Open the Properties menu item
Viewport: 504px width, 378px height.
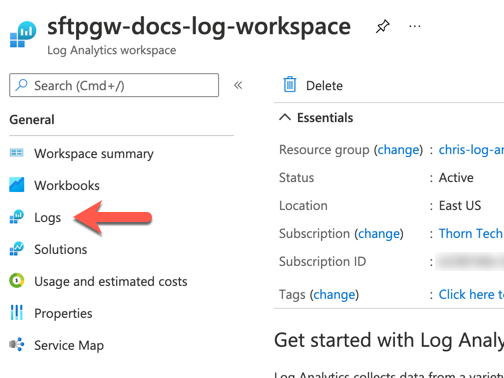coord(63,313)
